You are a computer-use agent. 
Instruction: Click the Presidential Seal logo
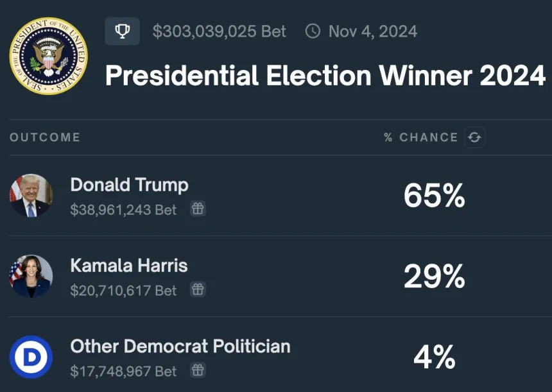[49, 57]
